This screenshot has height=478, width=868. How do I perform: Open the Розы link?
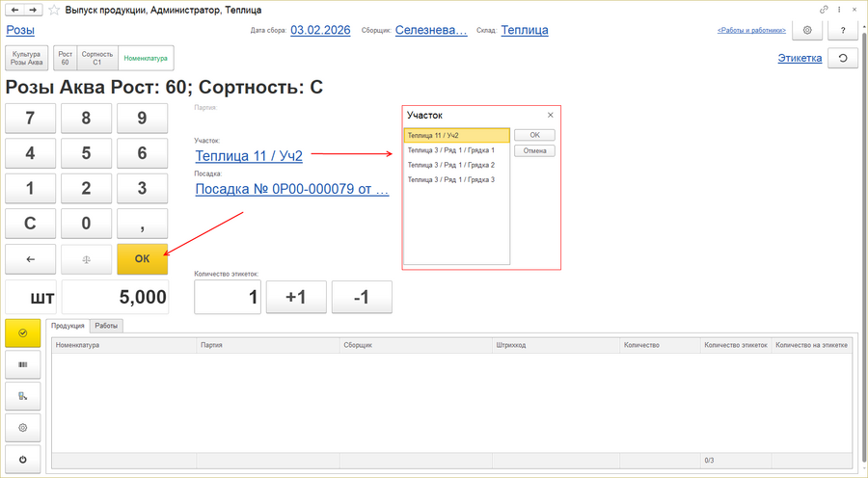click(20, 30)
